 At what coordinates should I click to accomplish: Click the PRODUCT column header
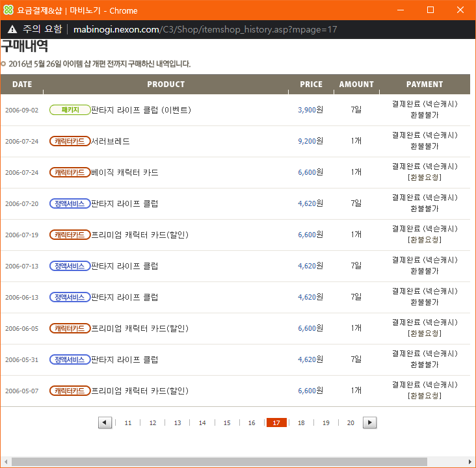pyautogui.click(x=166, y=84)
